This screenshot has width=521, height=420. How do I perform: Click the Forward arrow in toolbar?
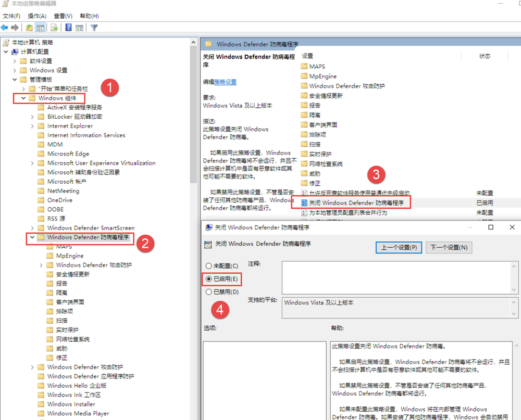(15, 28)
